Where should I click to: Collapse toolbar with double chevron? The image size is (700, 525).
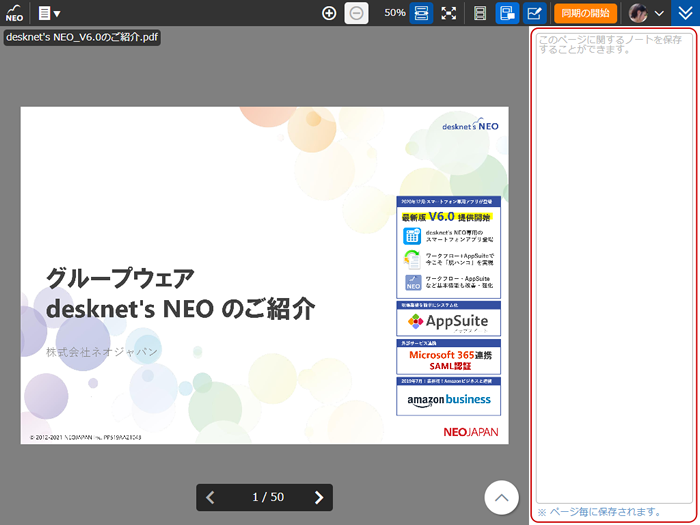tap(685, 13)
